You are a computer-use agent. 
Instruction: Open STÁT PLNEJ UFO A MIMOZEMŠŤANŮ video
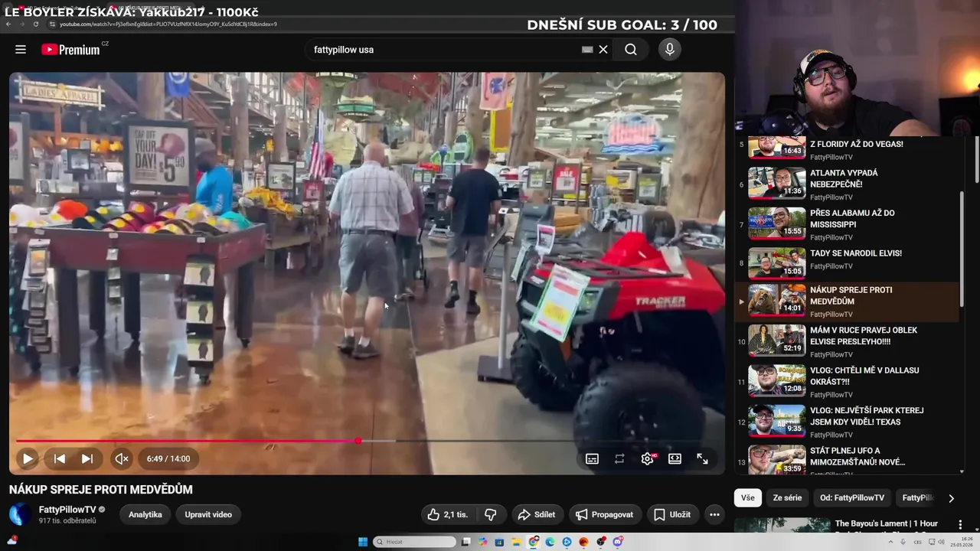pyautogui.click(x=846, y=459)
